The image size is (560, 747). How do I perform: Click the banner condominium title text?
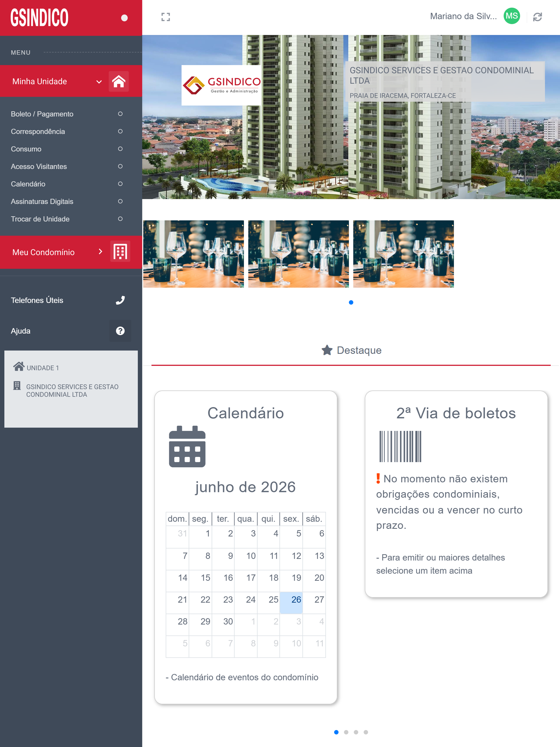[441, 75]
